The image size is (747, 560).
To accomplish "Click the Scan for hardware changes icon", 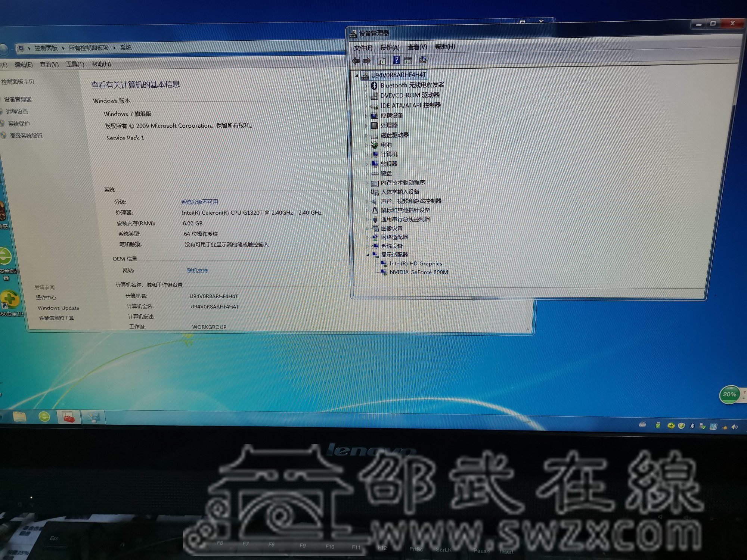I will [423, 60].
